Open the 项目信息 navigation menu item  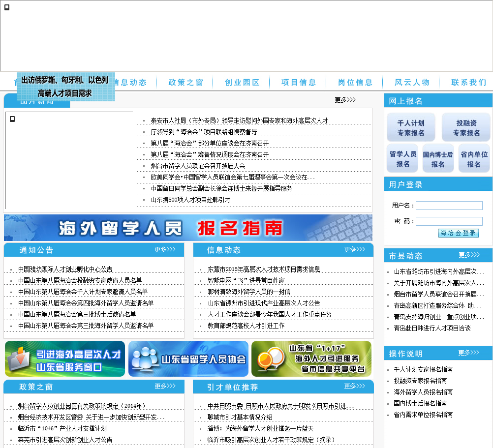pos(299,82)
